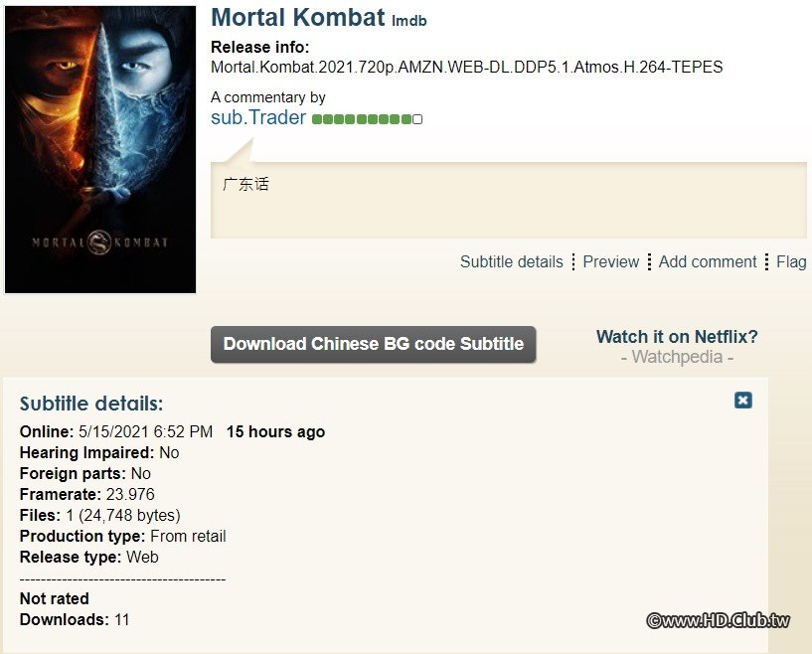Click the Watch it on Netflix heading
Screen dimensions: 812x654
[677, 336]
